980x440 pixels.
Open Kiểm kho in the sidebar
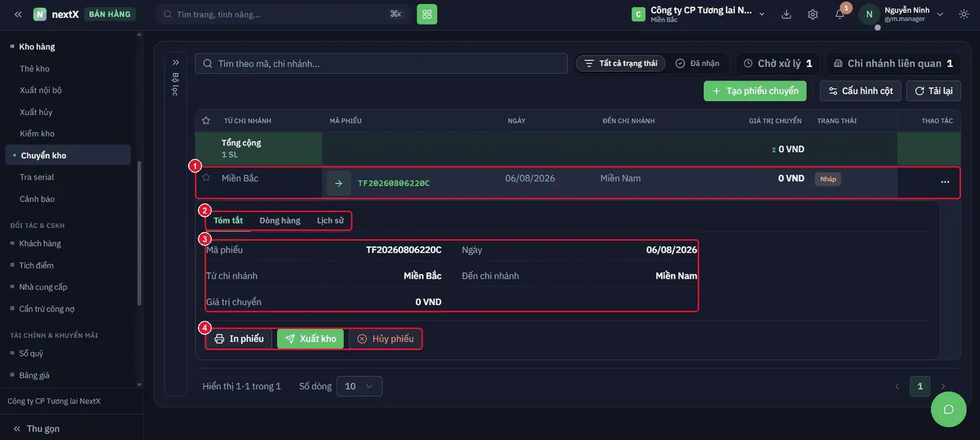click(x=37, y=134)
